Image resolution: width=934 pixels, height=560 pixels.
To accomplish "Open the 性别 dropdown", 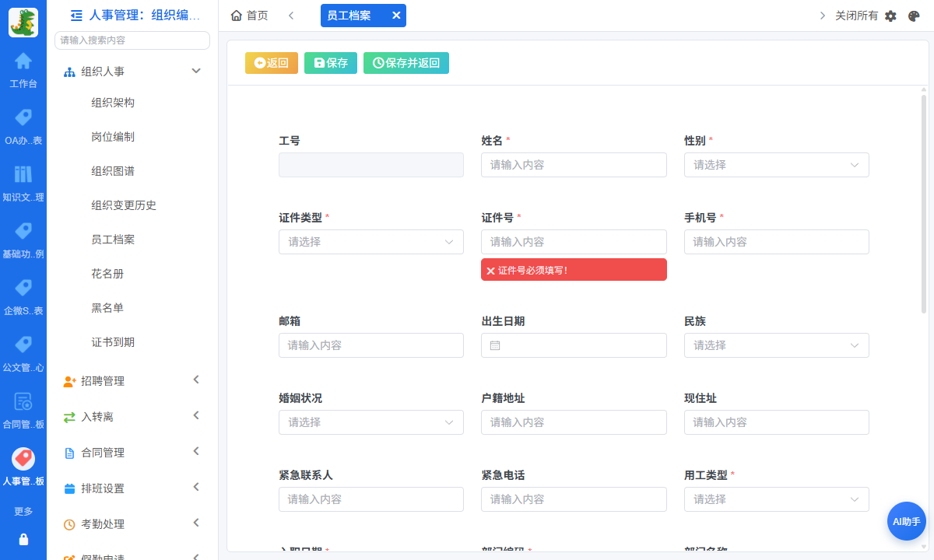I will click(x=777, y=165).
